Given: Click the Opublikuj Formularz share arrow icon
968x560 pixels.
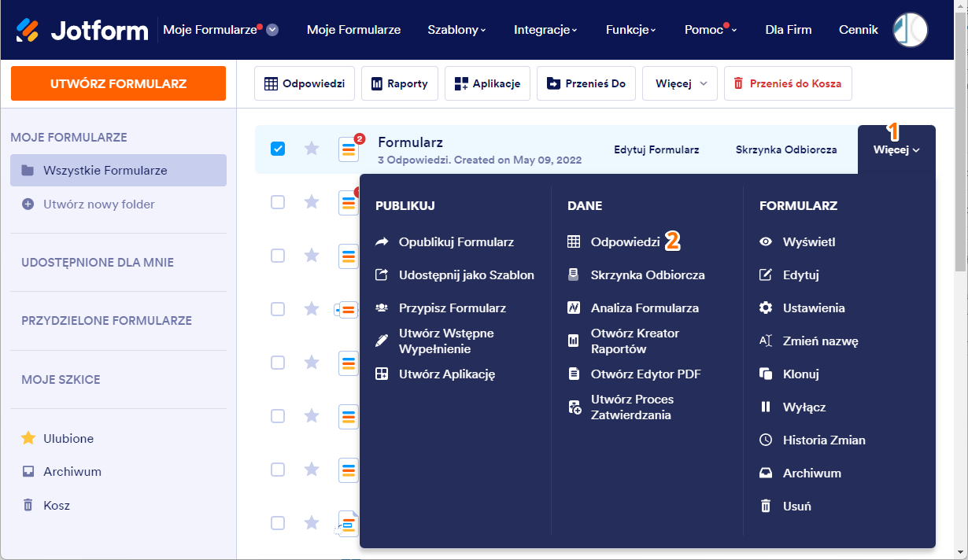Looking at the screenshot, I should (382, 242).
